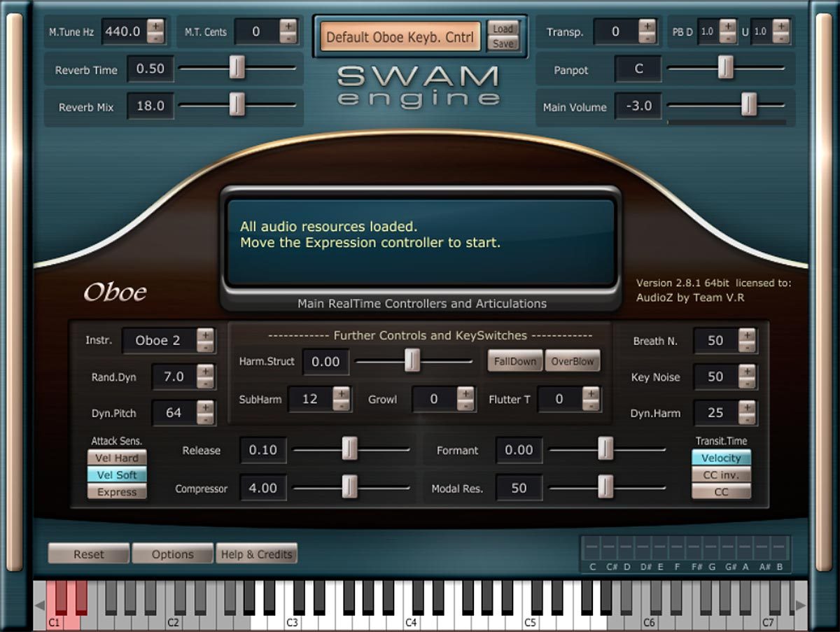Click the Reset button
Screen dimensions: 840x632
(x=89, y=554)
